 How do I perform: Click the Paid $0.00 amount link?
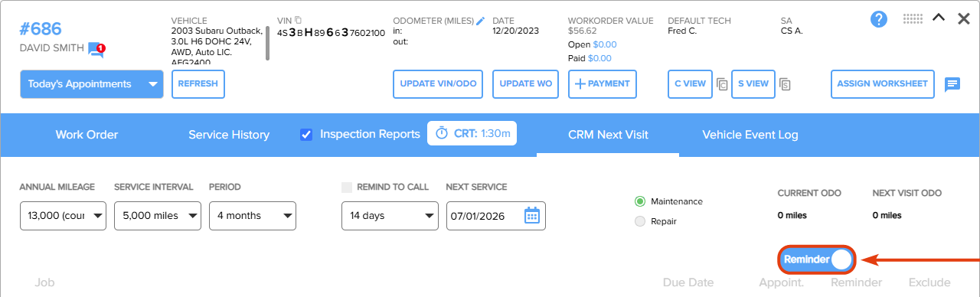click(599, 58)
